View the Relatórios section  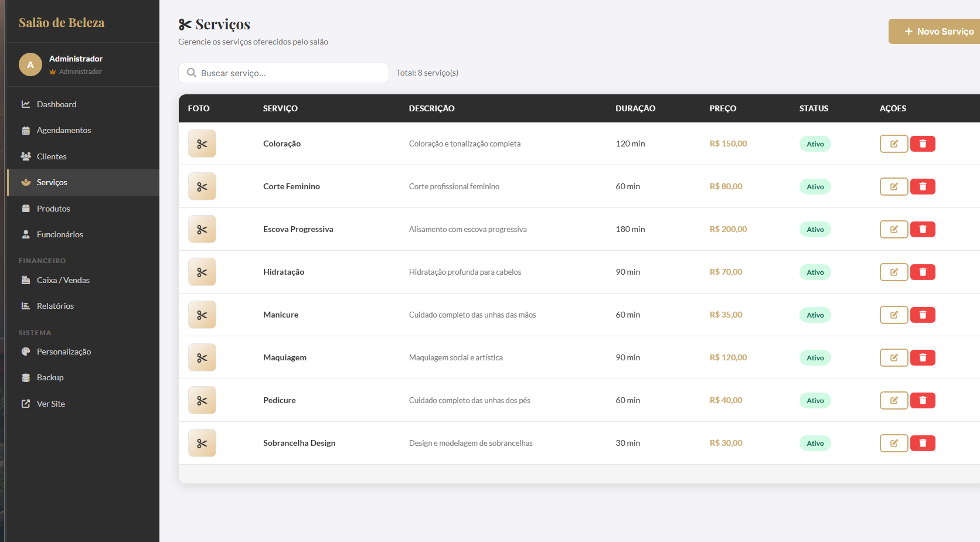point(83,306)
